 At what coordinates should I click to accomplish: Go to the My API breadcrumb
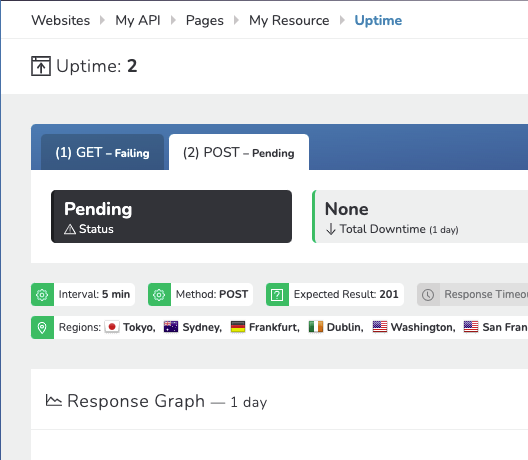(138, 20)
